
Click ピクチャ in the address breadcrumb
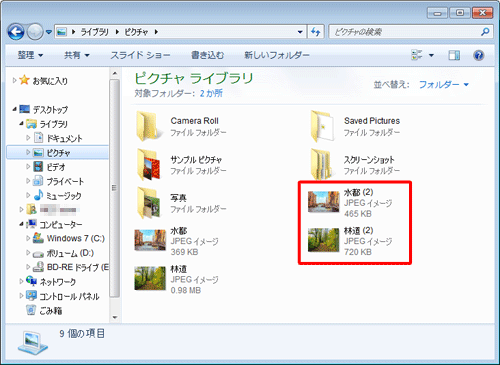pyautogui.click(x=136, y=32)
